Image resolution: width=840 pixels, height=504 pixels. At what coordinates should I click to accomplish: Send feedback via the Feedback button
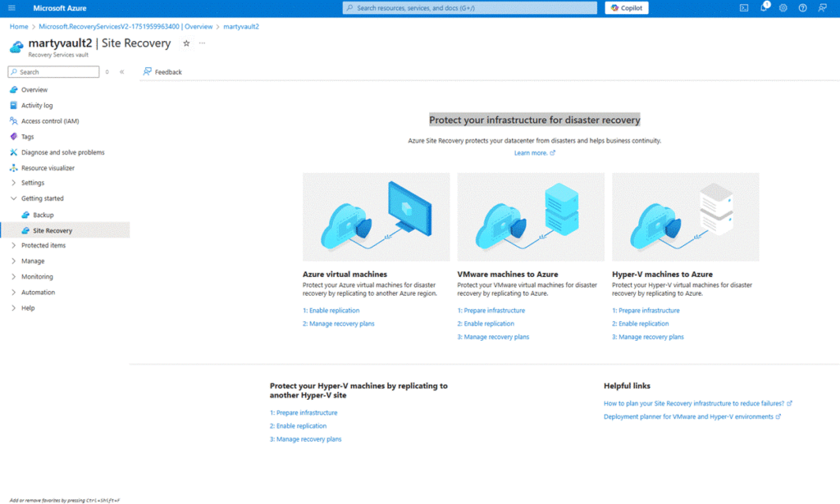point(162,72)
